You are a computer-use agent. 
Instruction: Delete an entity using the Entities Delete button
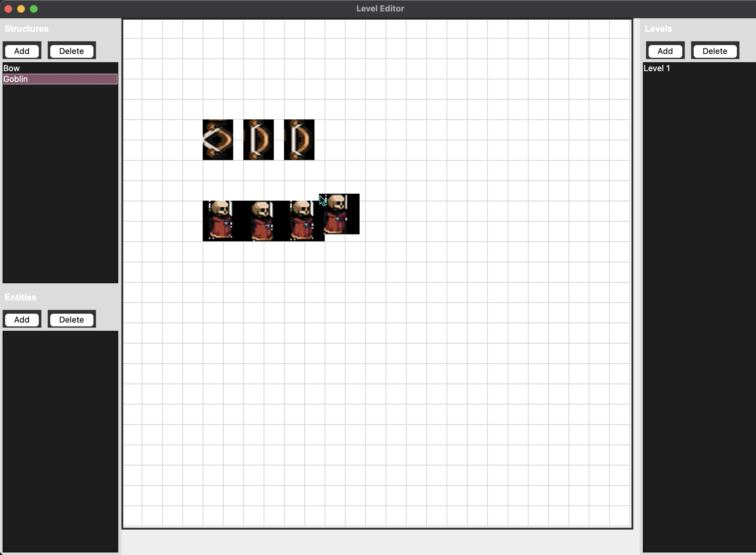tap(71, 319)
